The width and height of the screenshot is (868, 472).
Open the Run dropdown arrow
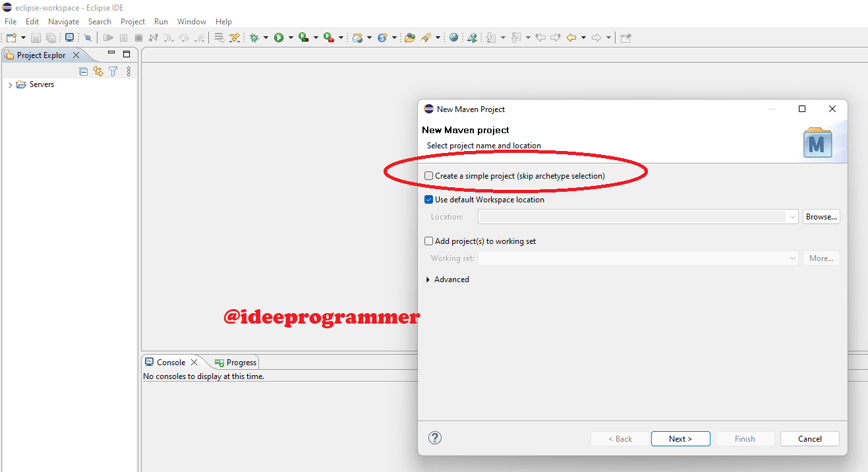290,38
